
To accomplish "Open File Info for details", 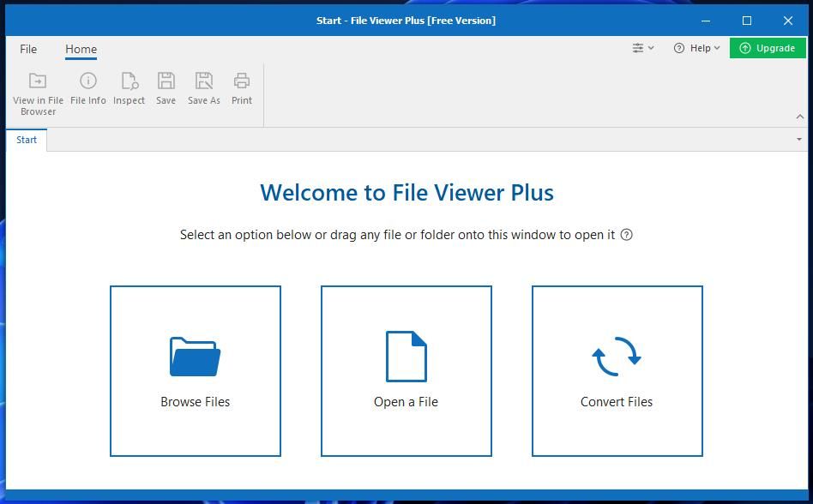I will click(x=87, y=88).
